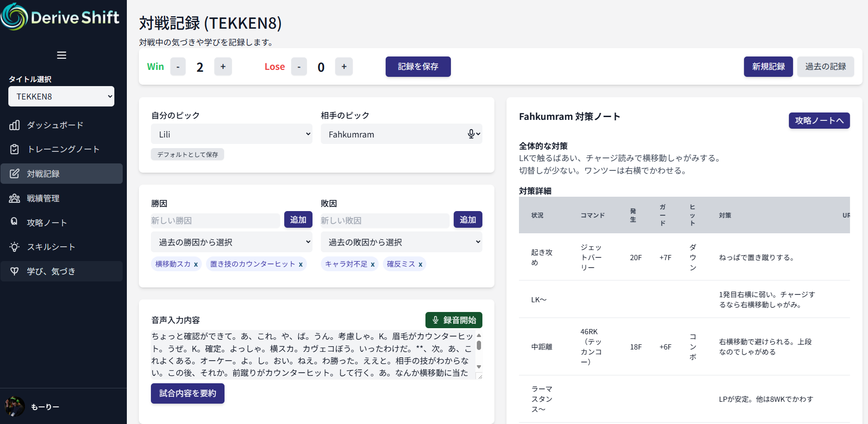The width and height of the screenshot is (868, 424).
Task: Toggle the hamburger sidebar menu
Action: [62, 55]
